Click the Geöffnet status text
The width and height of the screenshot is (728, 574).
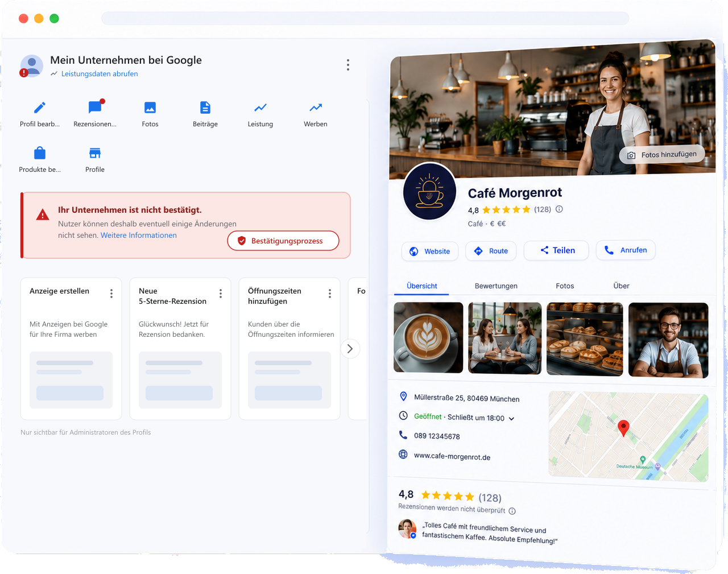click(428, 416)
